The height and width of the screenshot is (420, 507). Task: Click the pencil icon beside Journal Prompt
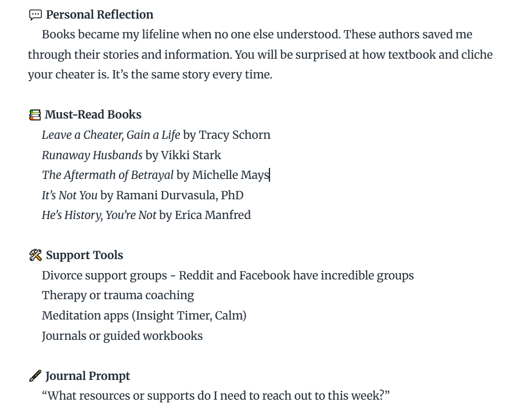pyautogui.click(x=35, y=376)
